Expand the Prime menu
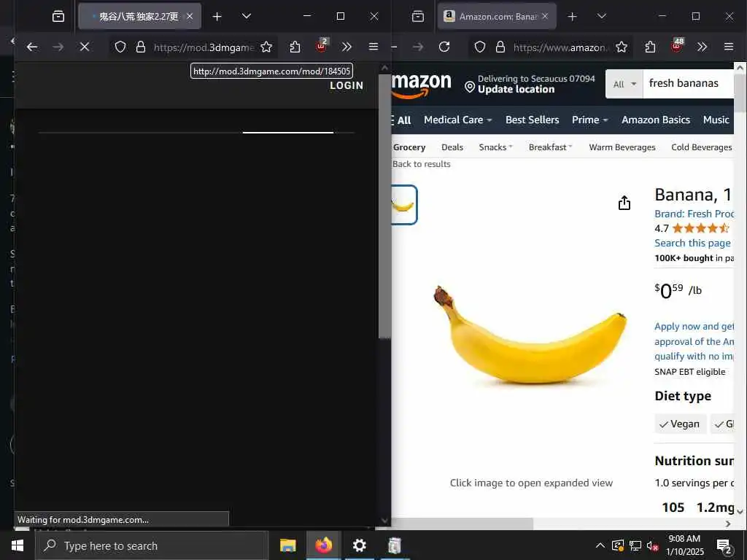 point(589,120)
